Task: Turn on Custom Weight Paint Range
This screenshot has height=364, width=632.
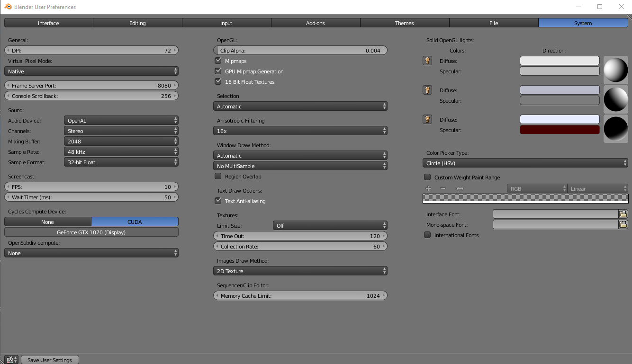Action: [x=427, y=177]
